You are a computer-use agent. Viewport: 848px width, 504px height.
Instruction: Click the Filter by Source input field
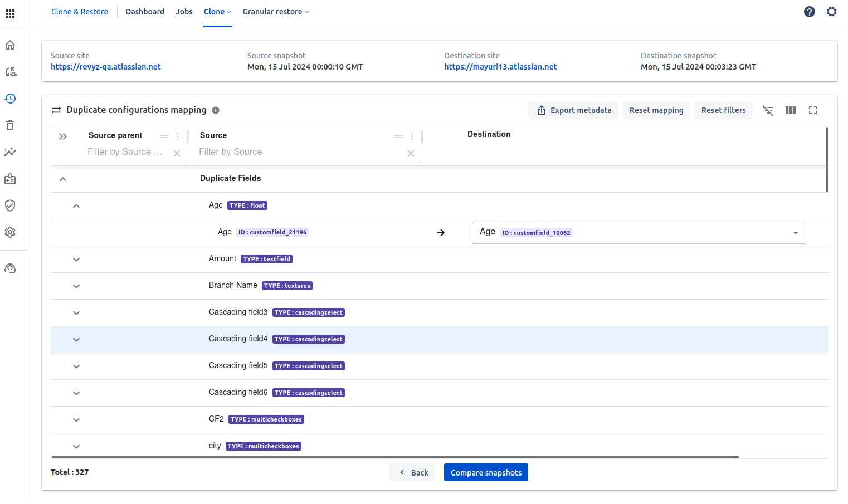click(x=301, y=152)
